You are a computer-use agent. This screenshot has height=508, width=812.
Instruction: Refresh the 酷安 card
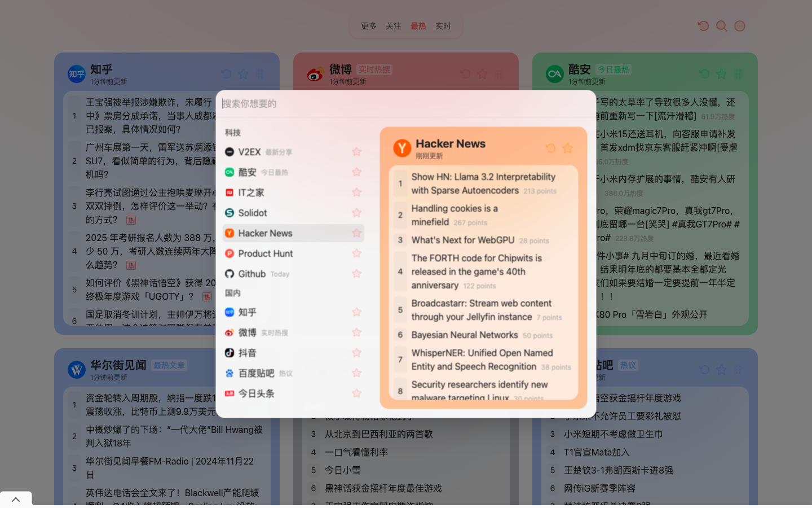click(x=704, y=74)
